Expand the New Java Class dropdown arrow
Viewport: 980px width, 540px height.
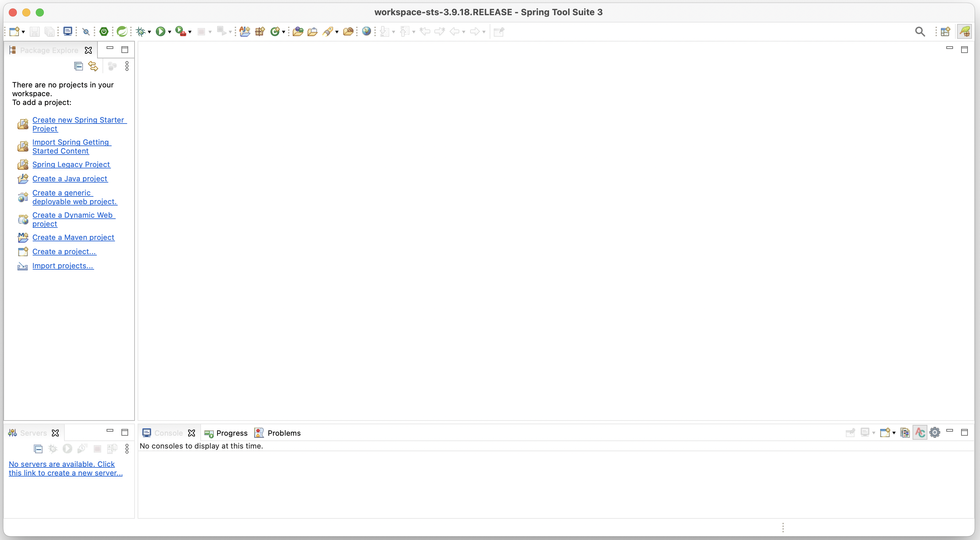284,32
